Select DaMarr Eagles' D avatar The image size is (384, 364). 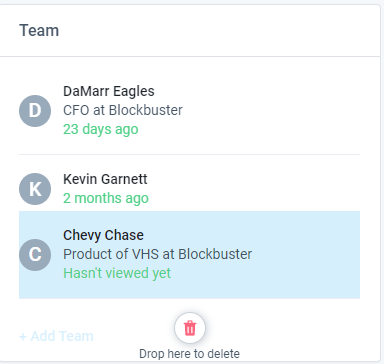coord(35,111)
